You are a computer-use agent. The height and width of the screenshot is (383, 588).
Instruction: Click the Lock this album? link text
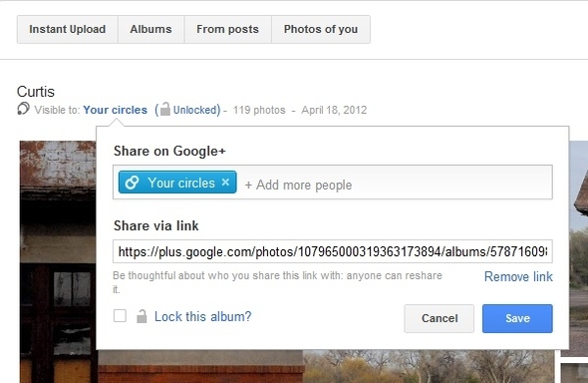203,316
